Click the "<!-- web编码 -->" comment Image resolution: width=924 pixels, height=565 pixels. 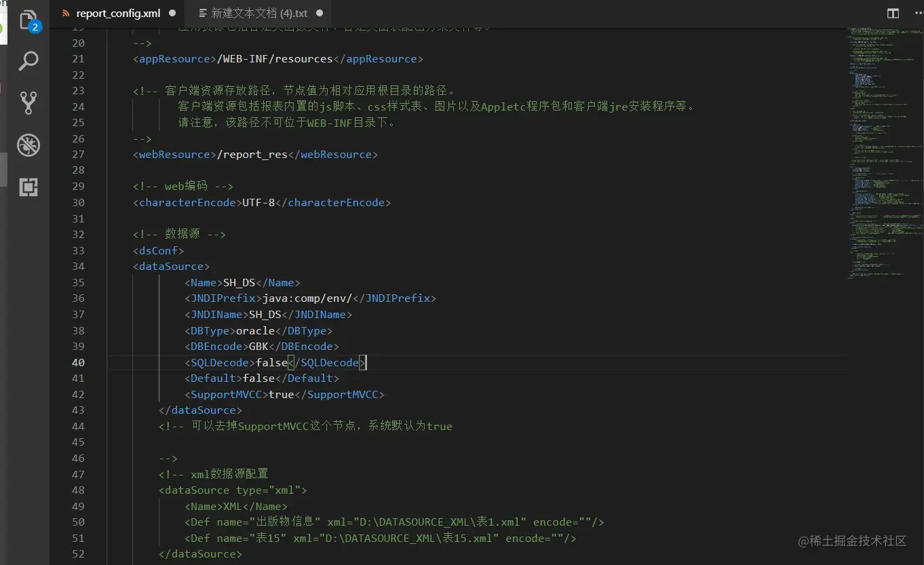183,187
